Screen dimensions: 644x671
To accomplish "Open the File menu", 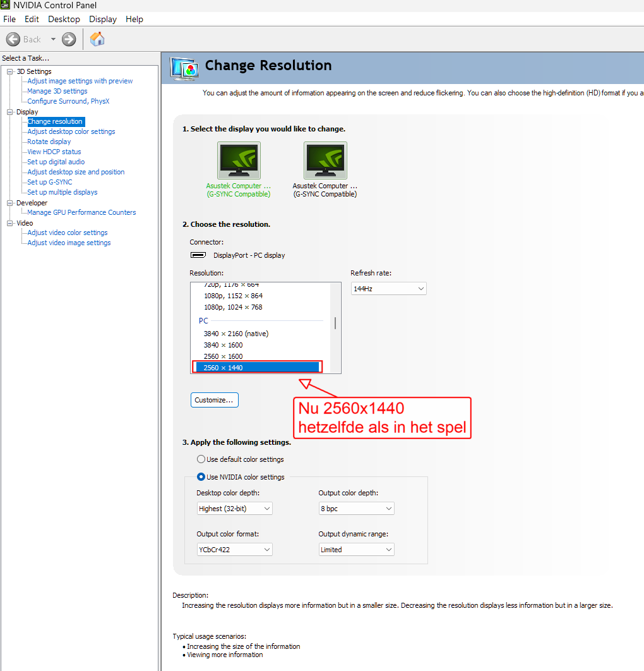I will 9,19.
